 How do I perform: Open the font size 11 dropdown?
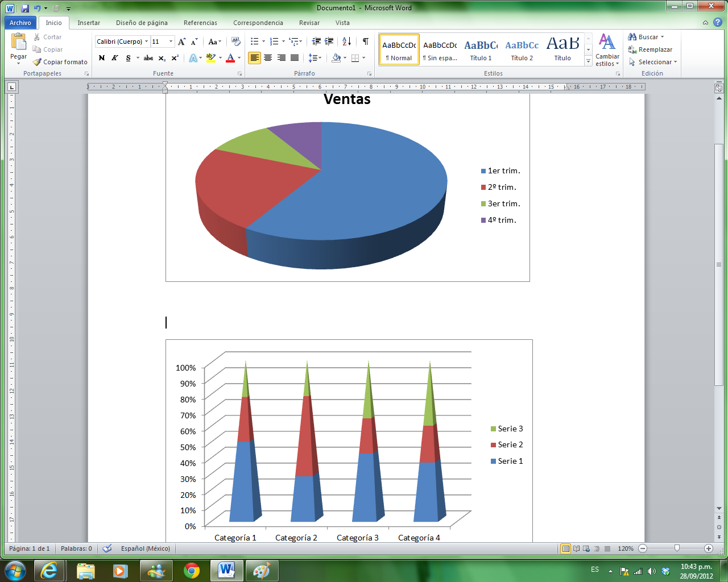pos(171,41)
